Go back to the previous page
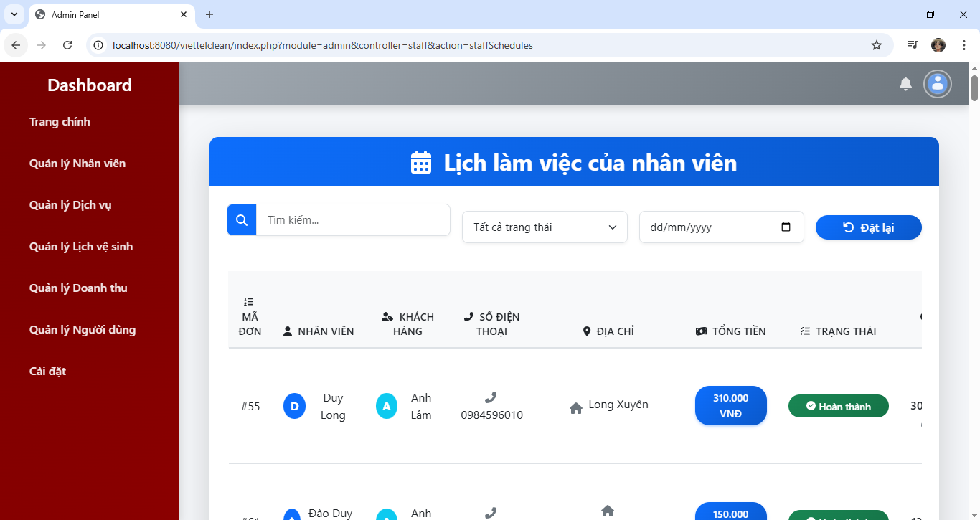Viewport: 980px width, 520px height. [x=16, y=45]
